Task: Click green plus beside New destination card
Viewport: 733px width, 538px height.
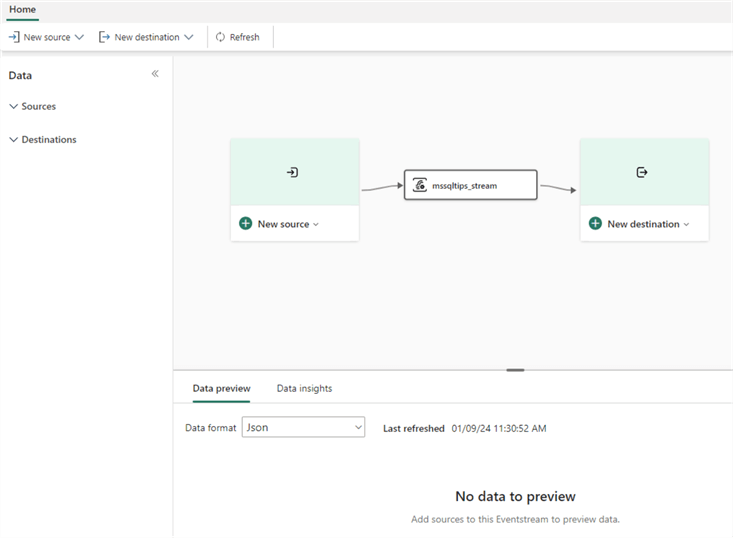Action: point(595,223)
